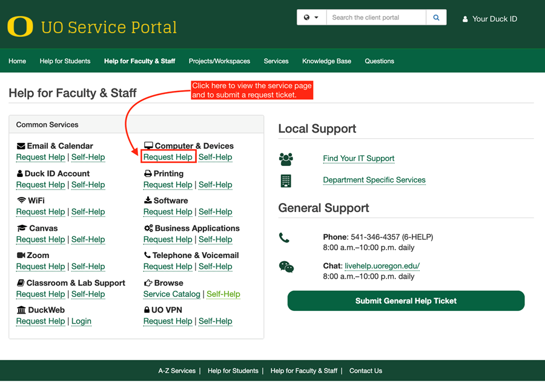The width and height of the screenshot is (545, 392).
Task: Click the UO Service Portal title text
Action: point(109,27)
